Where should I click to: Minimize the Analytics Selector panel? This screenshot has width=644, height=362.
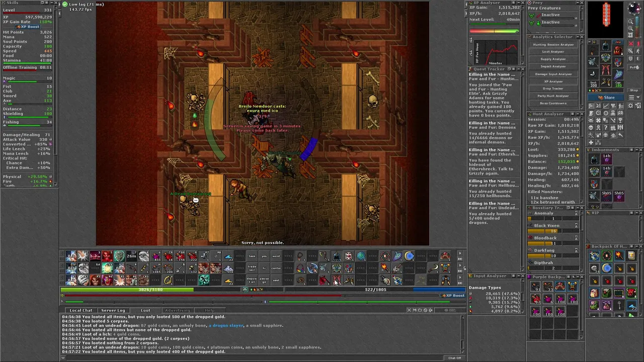(x=578, y=37)
